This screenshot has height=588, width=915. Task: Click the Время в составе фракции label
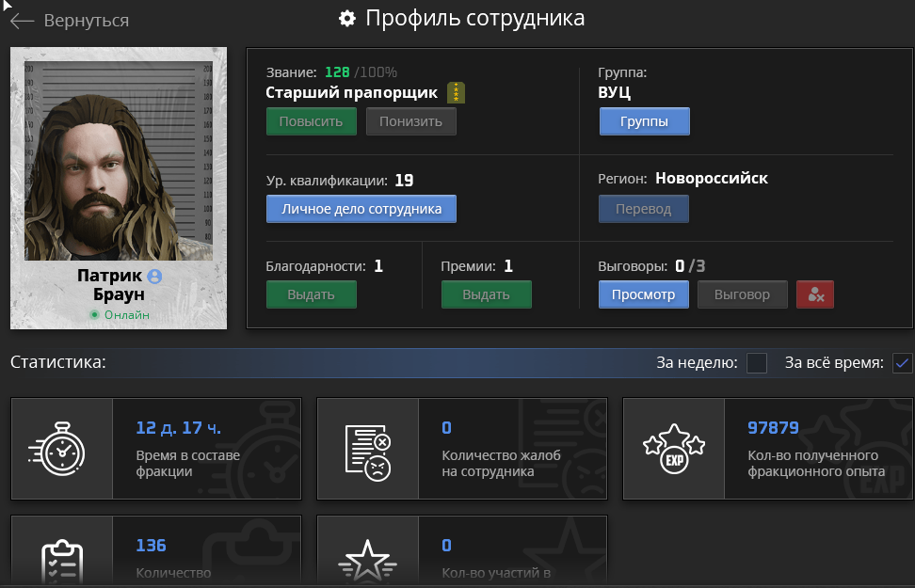click(x=188, y=463)
